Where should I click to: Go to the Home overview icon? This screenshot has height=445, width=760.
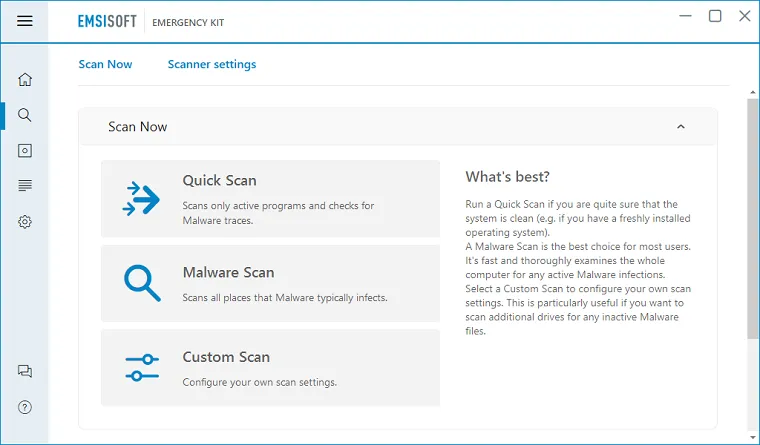[x=25, y=79]
